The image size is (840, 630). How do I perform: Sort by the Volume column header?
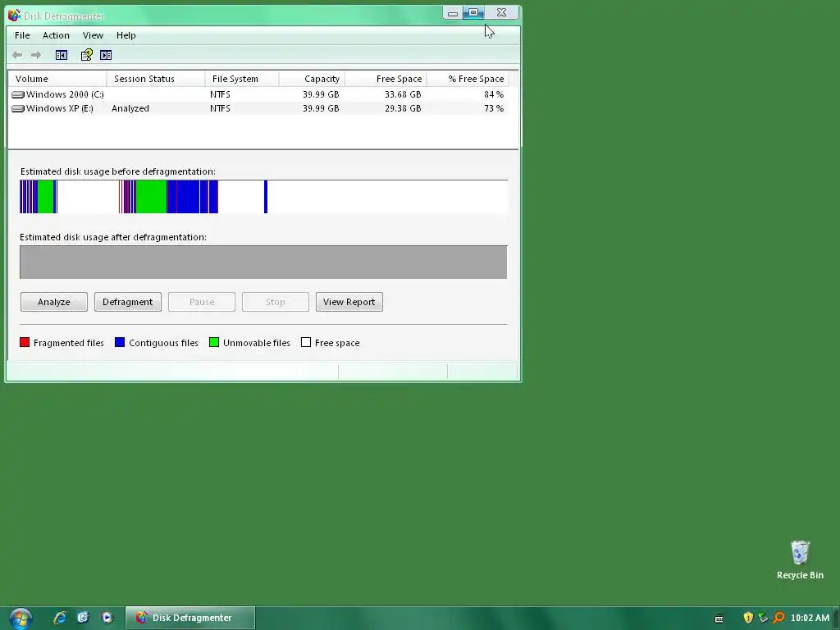(58, 79)
